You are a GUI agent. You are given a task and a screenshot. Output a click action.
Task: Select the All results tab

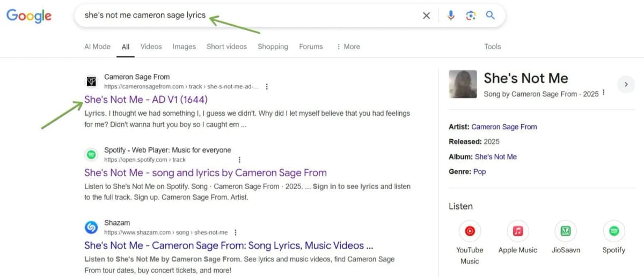click(x=125, y=47)
